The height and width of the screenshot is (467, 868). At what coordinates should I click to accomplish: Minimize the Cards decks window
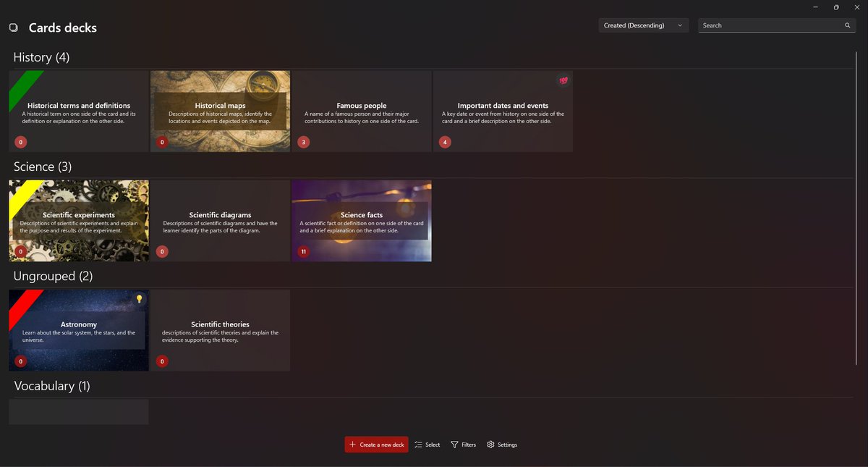(x=815, y=7)
